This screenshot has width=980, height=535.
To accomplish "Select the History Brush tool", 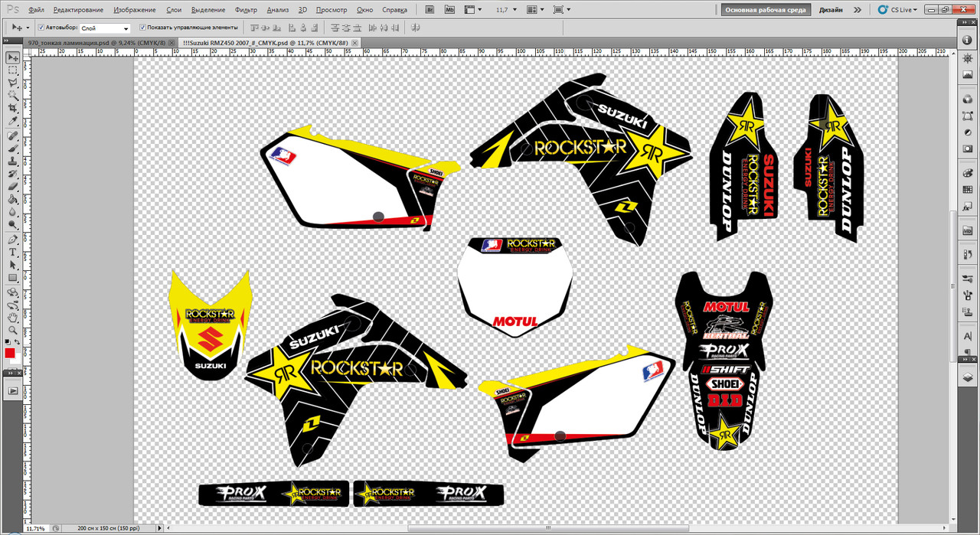I will (x=13, y=175).
